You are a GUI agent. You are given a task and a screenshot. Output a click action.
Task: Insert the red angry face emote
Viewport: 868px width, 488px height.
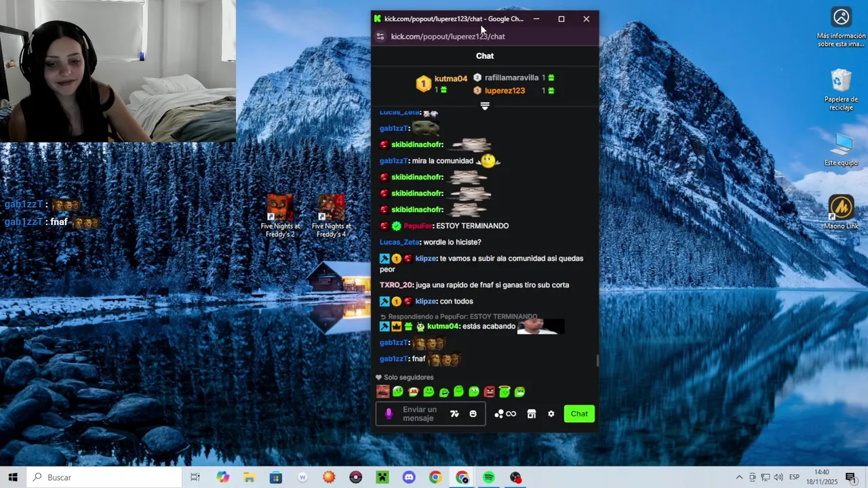tap(490, 391)
